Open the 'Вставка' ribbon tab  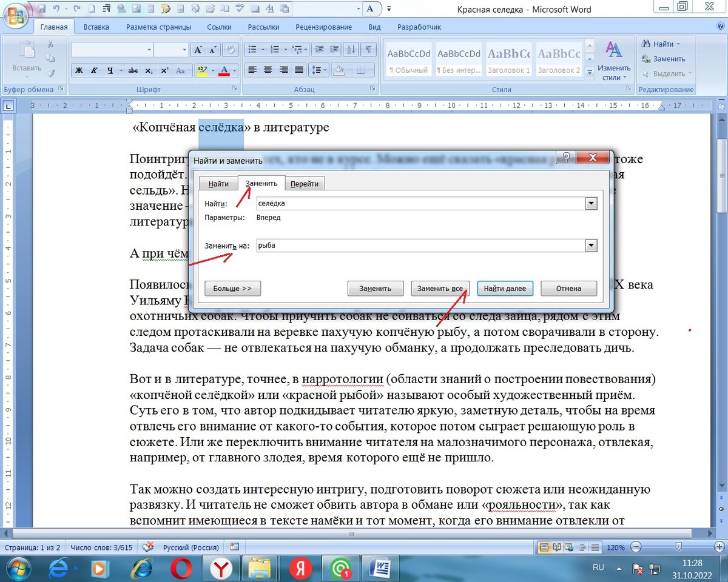pyautogui.click(x=96, y=27)
